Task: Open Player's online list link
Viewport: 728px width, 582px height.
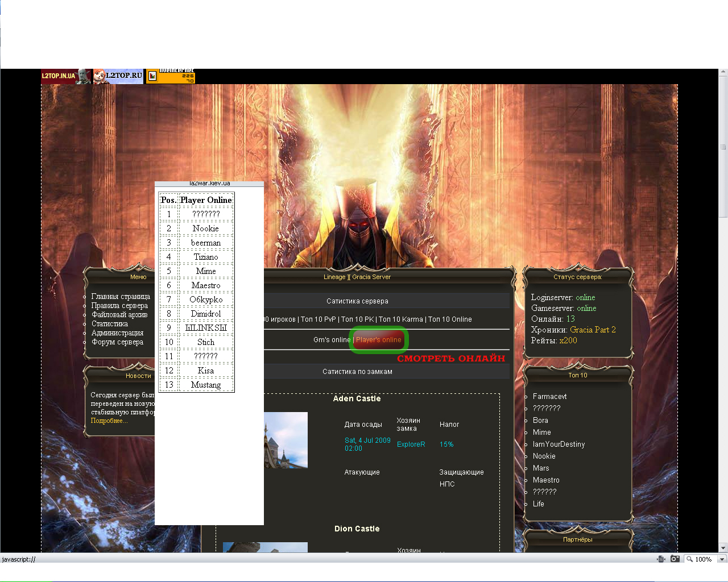Action: [379, 340]
